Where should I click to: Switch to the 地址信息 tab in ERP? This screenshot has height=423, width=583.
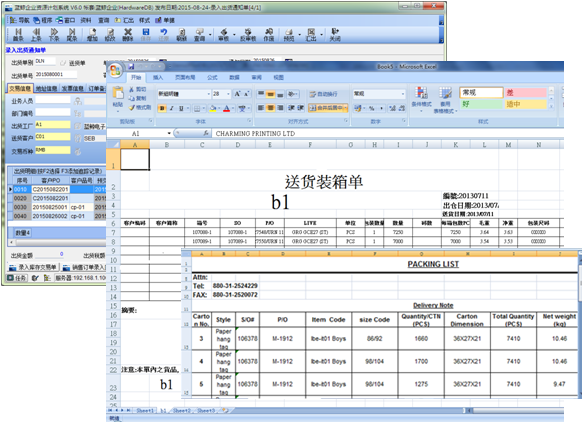46,88
